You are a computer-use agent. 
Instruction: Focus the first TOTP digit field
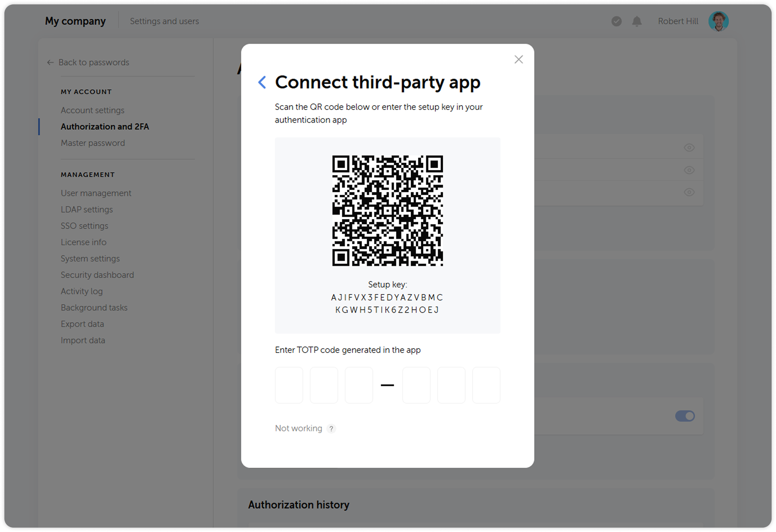[289, 385]
